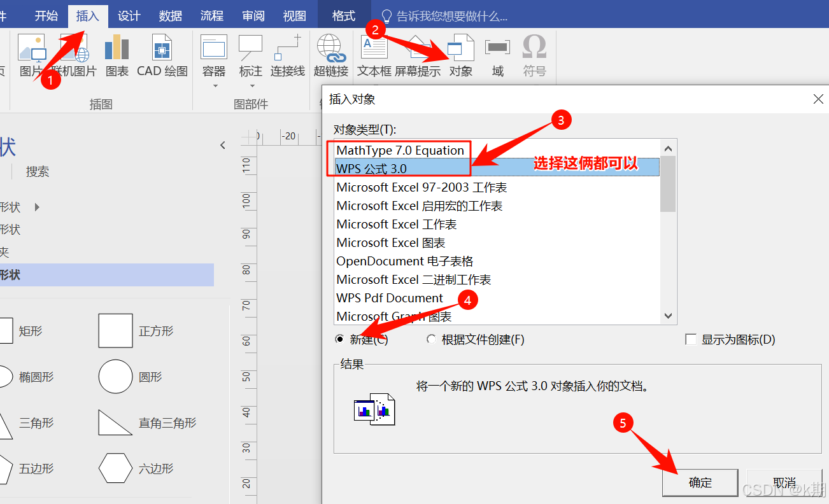Open the 插入 (Insert) tab

[87, 16]
